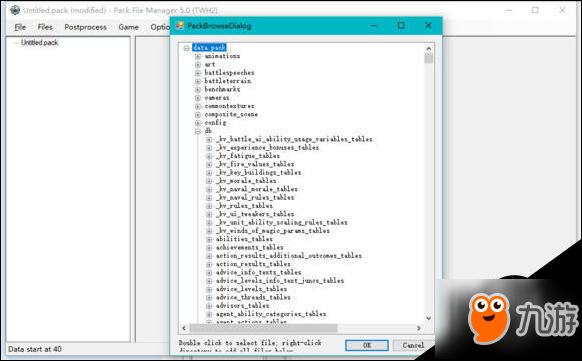This screenshot has height=361, width=582.
Task: Confirm with the OK button
Action: point(367,345)
